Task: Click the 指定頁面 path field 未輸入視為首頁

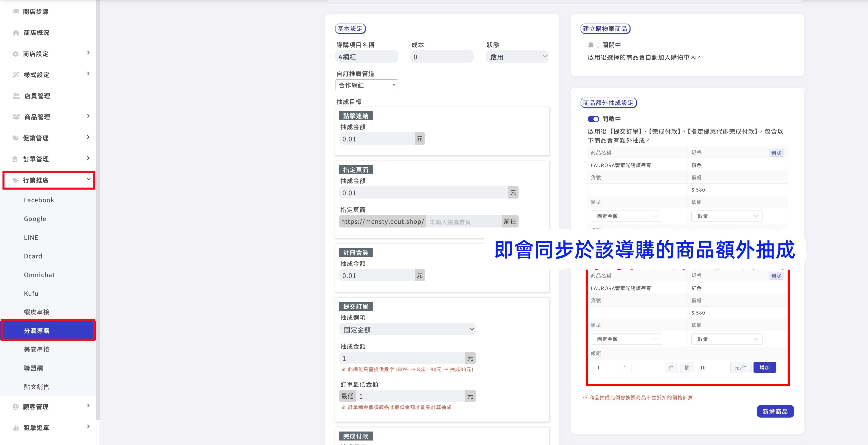Action: click(464, 222)
